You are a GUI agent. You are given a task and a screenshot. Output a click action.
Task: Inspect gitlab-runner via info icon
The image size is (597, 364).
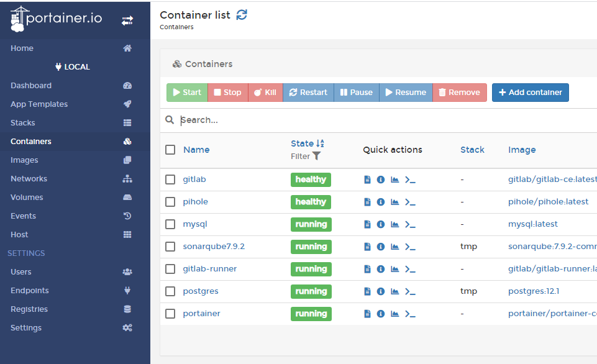point(381,269)
